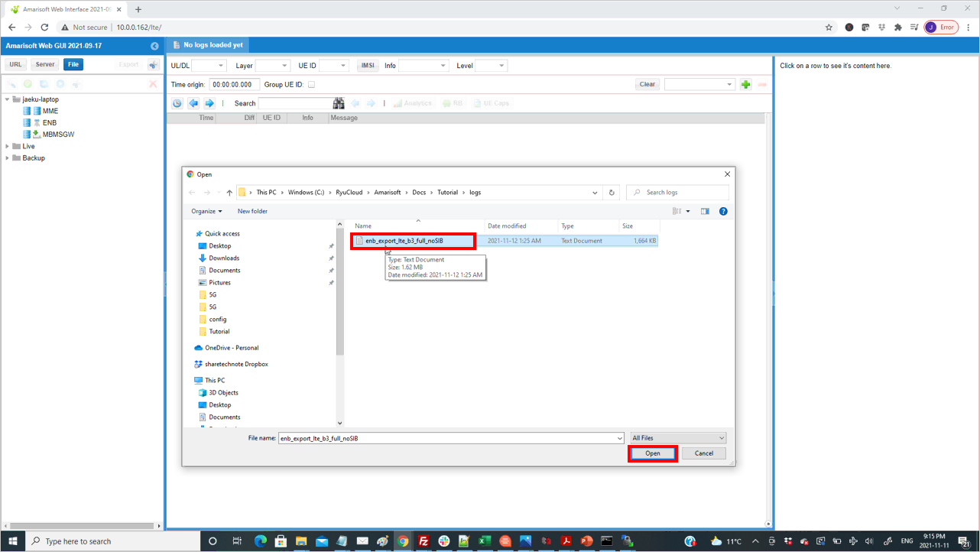This screenshot has width=980, height=552.
Task: Select Quick access in navigation pane
Action: click(x=222, y=234)
